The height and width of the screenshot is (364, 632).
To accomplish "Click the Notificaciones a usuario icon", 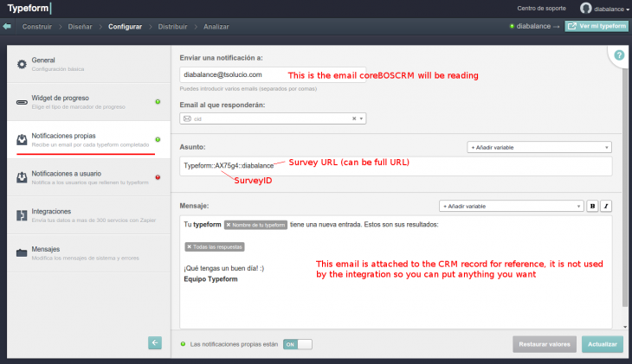I will 22,177.
